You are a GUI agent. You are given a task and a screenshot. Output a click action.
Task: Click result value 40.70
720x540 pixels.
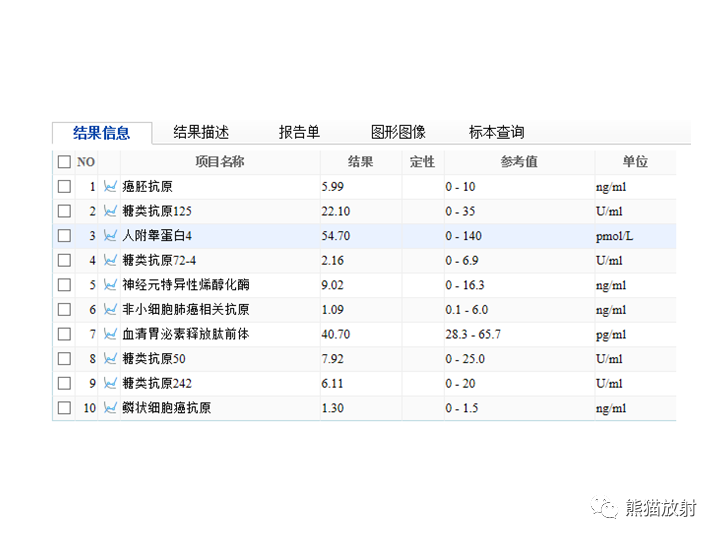[336, 334]
